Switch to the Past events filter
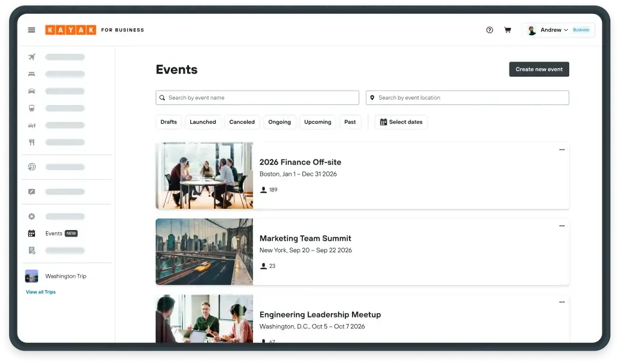Screen dimensions: 620x364 350,122
